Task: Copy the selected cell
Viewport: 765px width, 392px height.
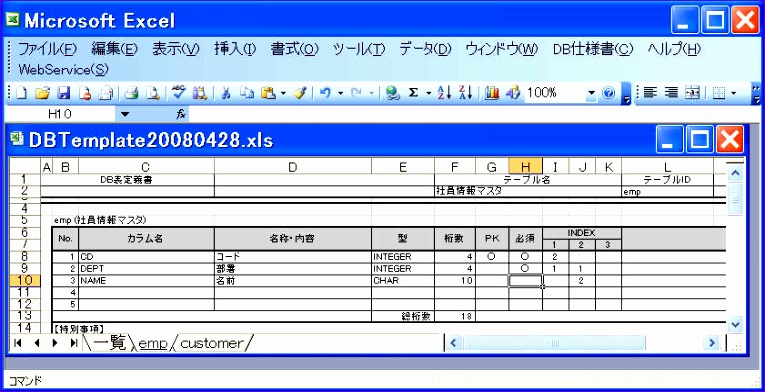Action: click(248, 93)
